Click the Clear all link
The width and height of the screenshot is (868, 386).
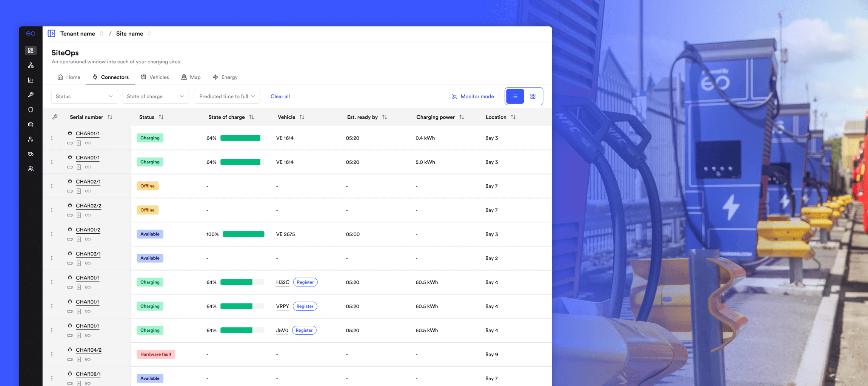point(280,96)
